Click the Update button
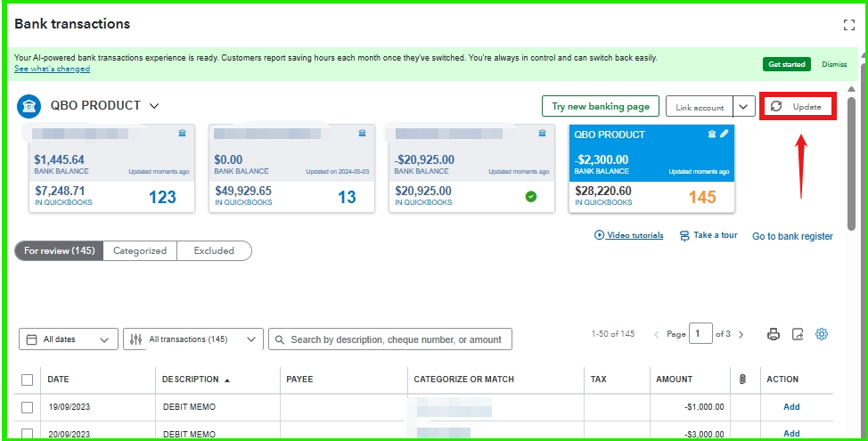The width and height of the screenshot is (868, 441). (x=798, y=106)
